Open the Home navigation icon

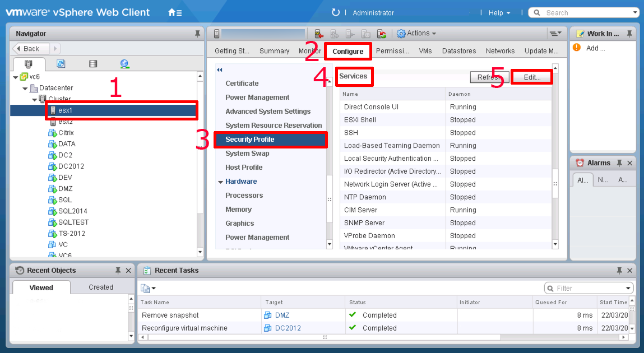[171, 12]
